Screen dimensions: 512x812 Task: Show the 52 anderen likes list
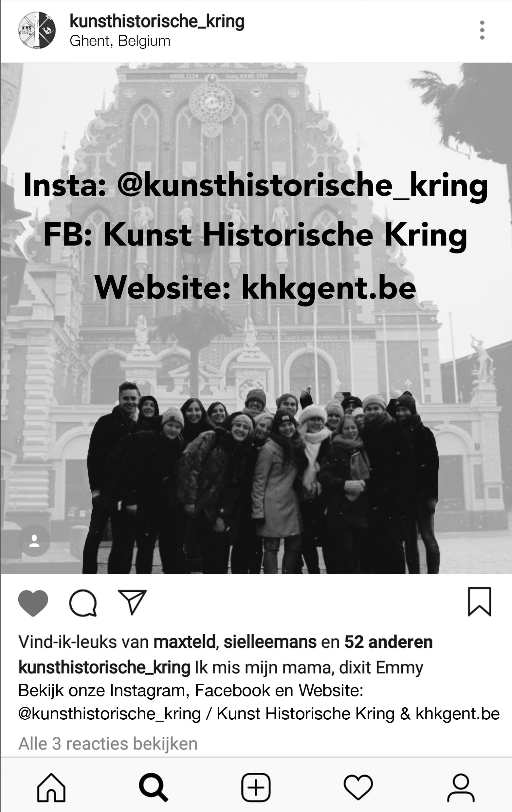(388, 642)
